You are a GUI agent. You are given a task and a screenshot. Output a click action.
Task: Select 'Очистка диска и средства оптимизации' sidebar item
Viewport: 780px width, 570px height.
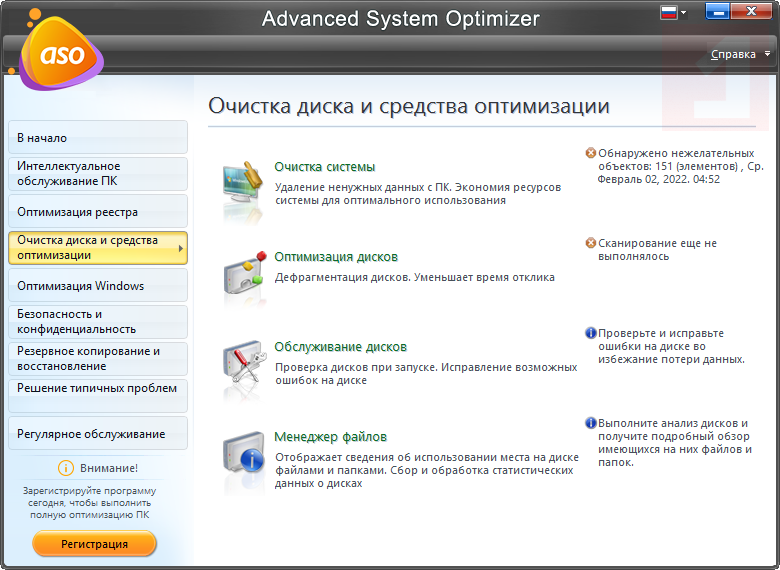(x=98, y=248)
